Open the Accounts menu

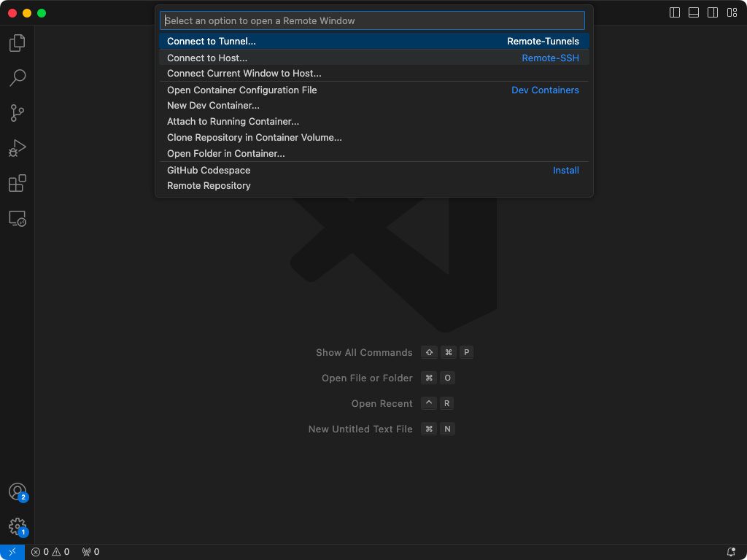click(18, 491)
